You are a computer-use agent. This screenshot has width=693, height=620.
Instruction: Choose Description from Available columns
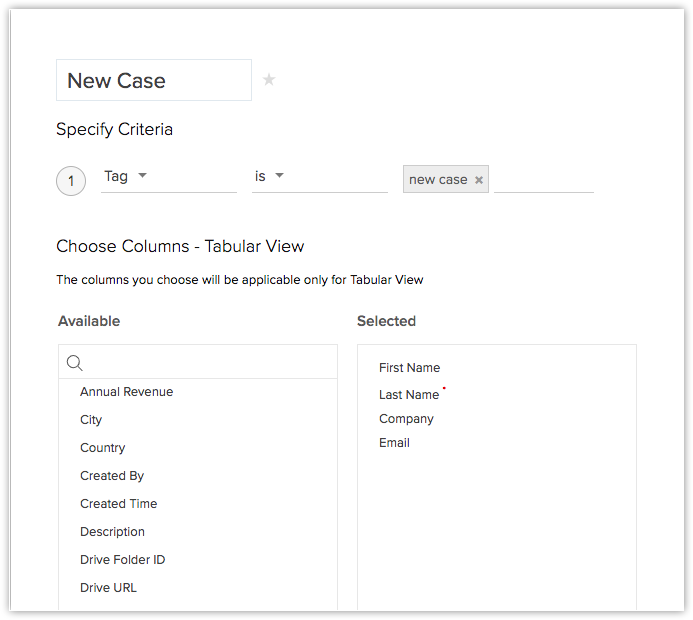coord(112,532)
